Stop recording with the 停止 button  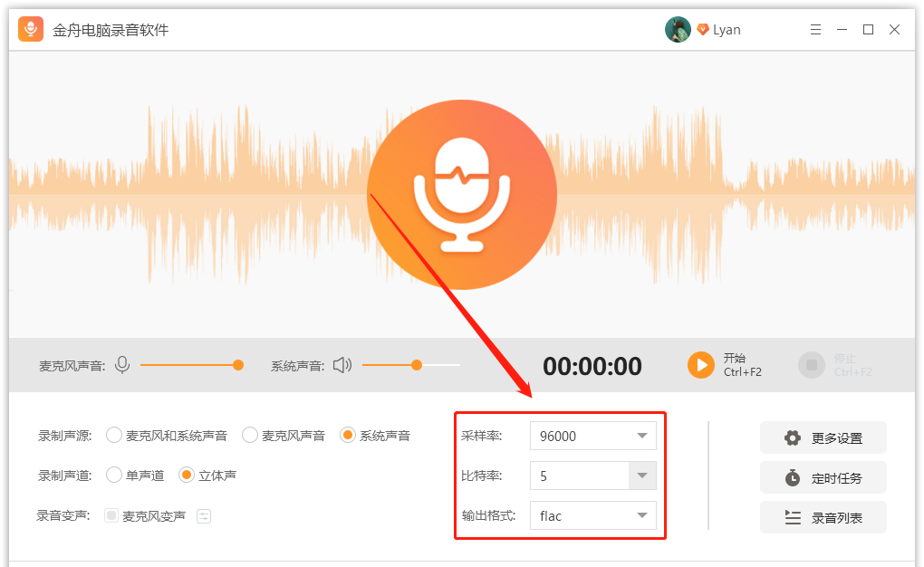[811, 365]
